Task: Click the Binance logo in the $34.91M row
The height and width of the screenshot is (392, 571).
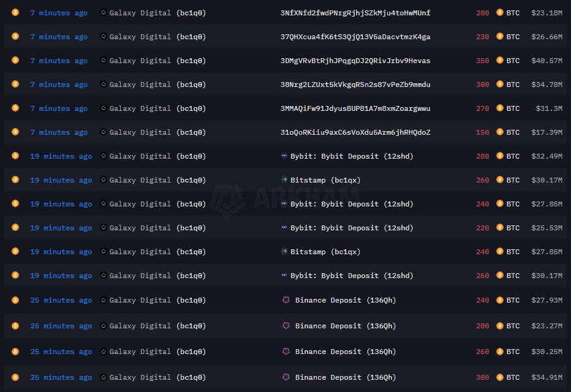Action: point(286,377)
